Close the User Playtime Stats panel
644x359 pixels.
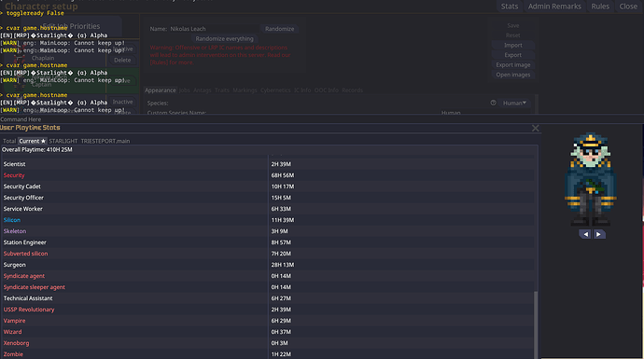[535, 129]
